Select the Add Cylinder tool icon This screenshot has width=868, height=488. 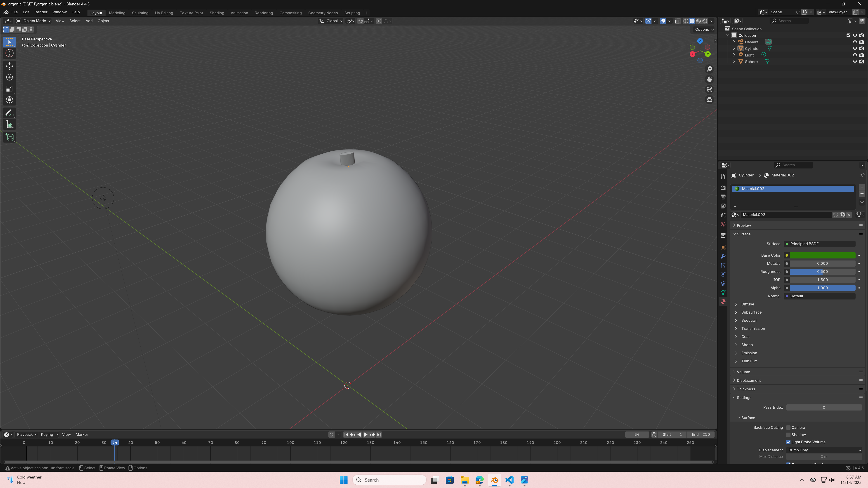pos(9,137)
